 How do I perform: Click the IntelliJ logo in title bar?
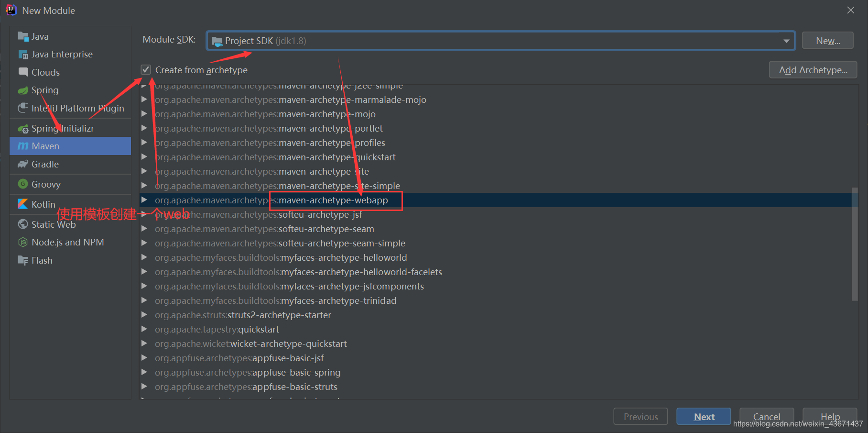tap(11, 10)
